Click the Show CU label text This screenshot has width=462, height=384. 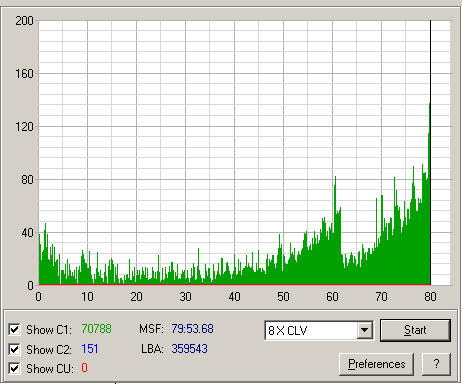click(x=49, y=369)
